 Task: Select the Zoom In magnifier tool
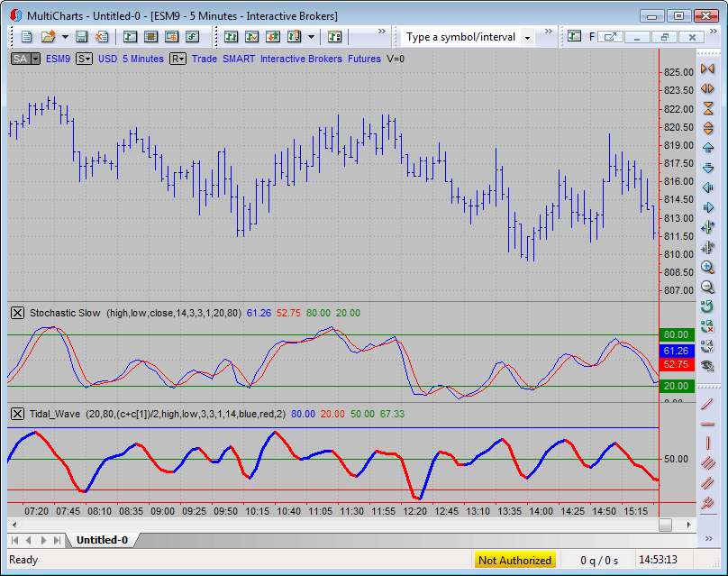pos(707,268)
